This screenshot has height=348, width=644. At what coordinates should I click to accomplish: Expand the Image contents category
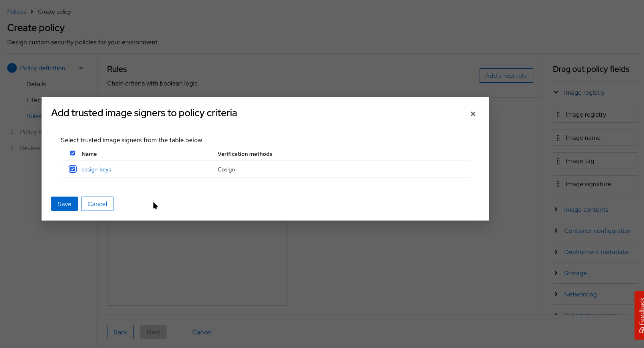[556, 210]
